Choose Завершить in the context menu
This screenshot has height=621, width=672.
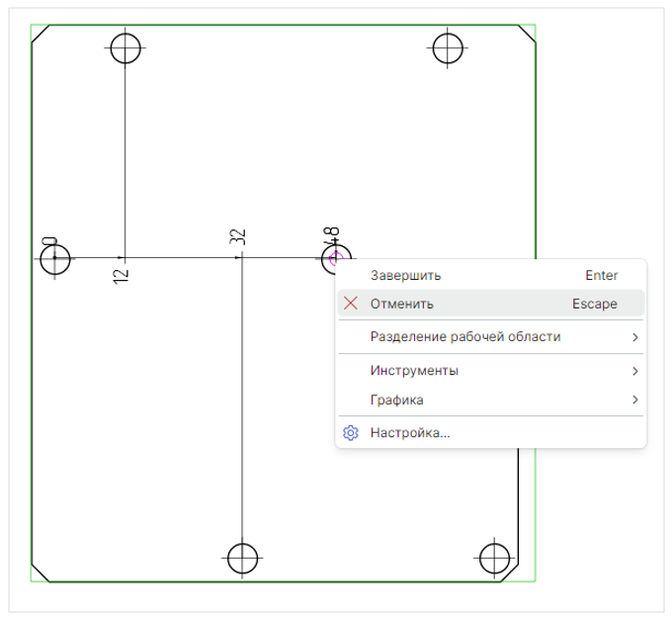point(405,275)
